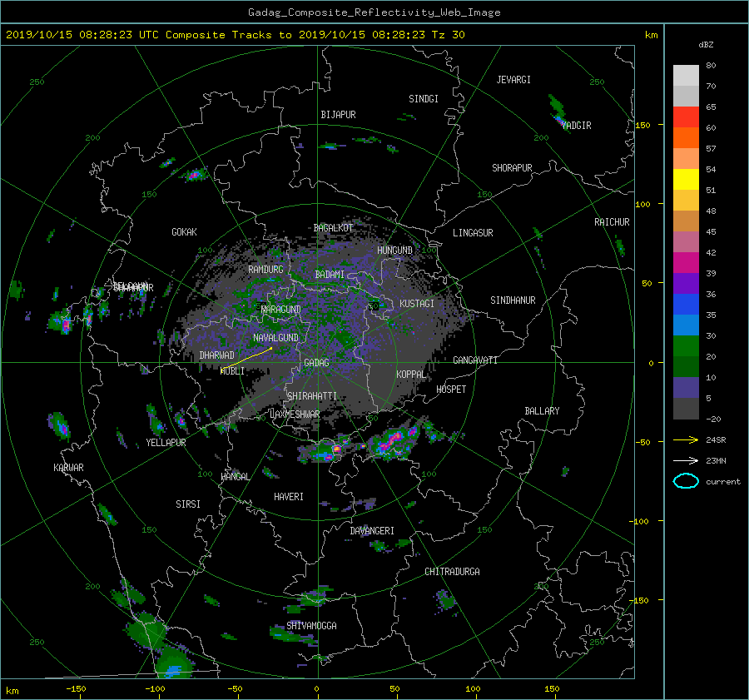Click the storm cell south-east of SHIRAHATTI
Image resolution: width=749 pixels, height=700 pixels.
click(394, 442)
